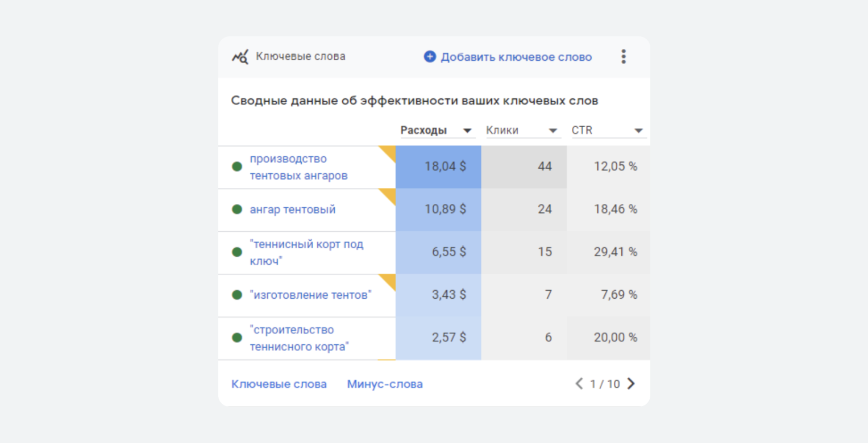This screenshot has height=443, width=868.
Task: Select the Ключевые слова tab at bottom
Action: (x=279, y=384)
